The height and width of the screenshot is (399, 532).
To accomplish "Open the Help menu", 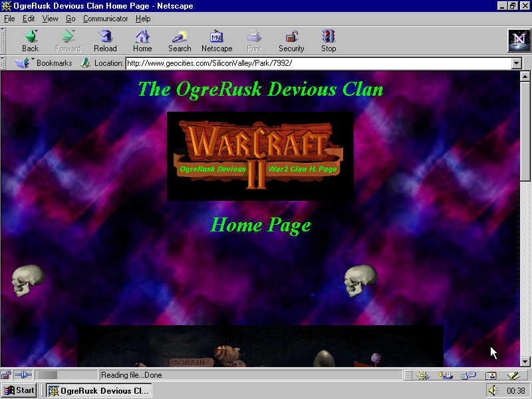I will click(143, 19).
